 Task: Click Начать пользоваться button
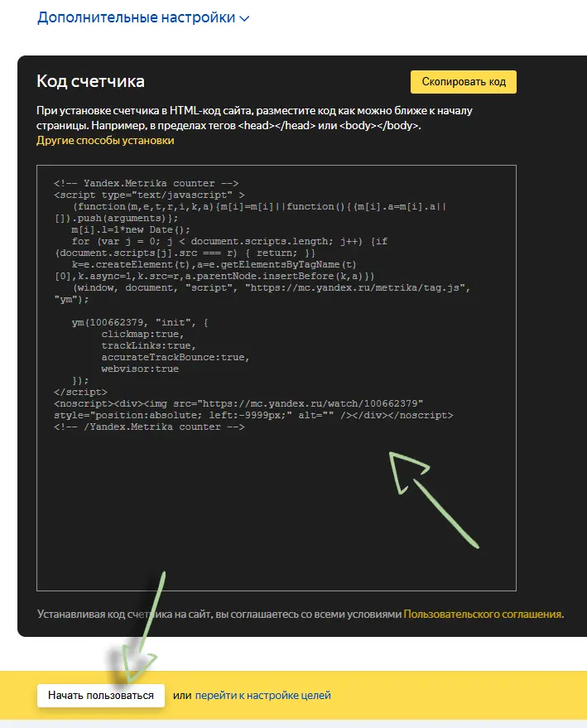point(101,696)
